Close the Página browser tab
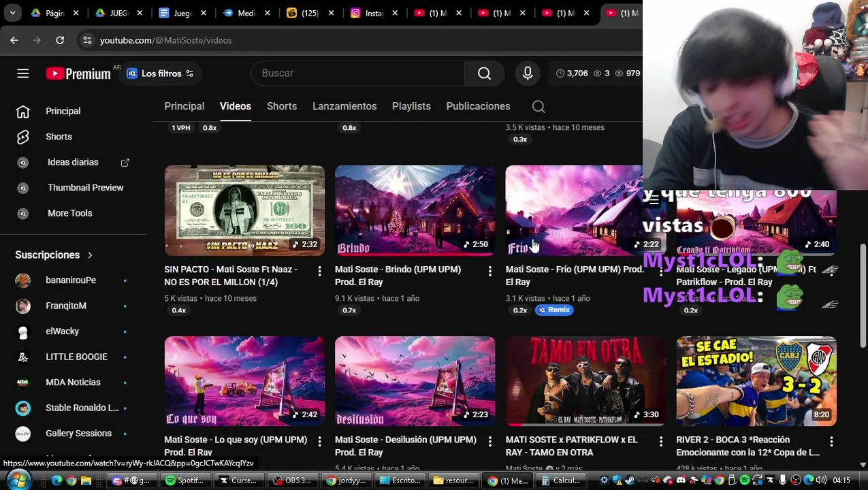Image resolution: width=868 pixels, height=490 pixels. coord(76,13)
